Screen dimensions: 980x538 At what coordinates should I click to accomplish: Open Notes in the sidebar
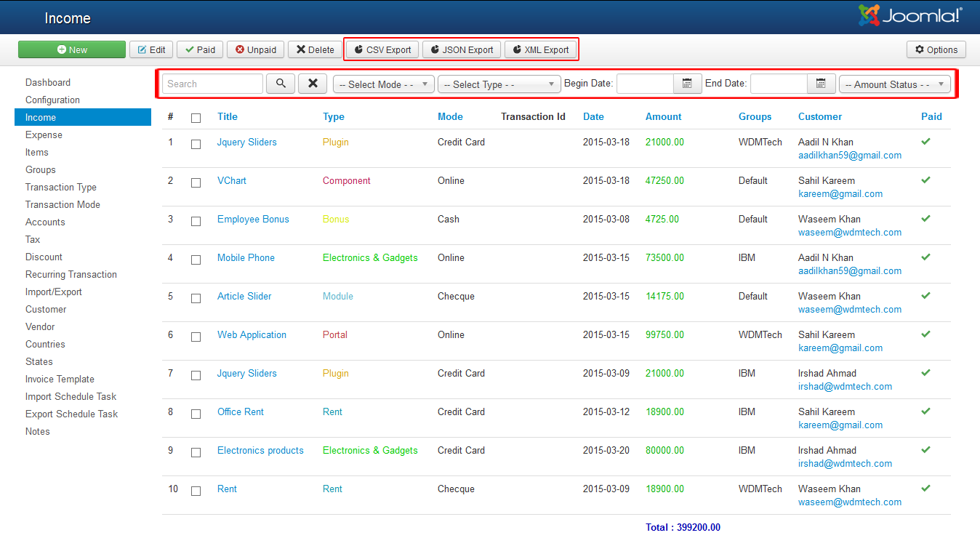pos(38,431)
